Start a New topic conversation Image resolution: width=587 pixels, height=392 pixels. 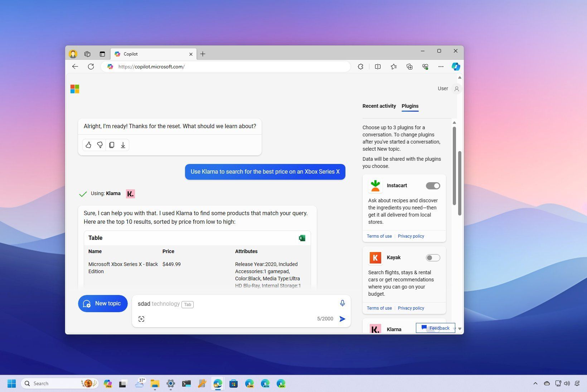(x=103, y=303)
